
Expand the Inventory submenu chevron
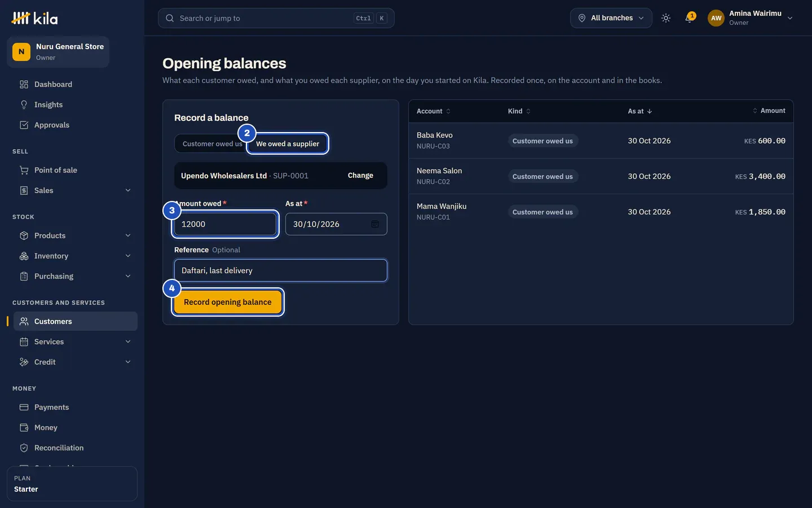[x=128, y=256]
